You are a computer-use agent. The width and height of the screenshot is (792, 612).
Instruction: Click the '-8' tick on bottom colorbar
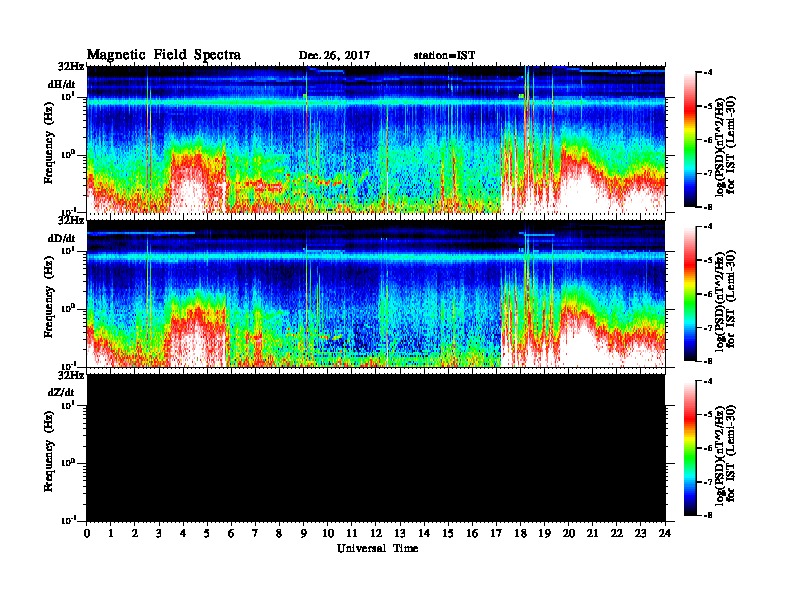(x=708, y=516)
